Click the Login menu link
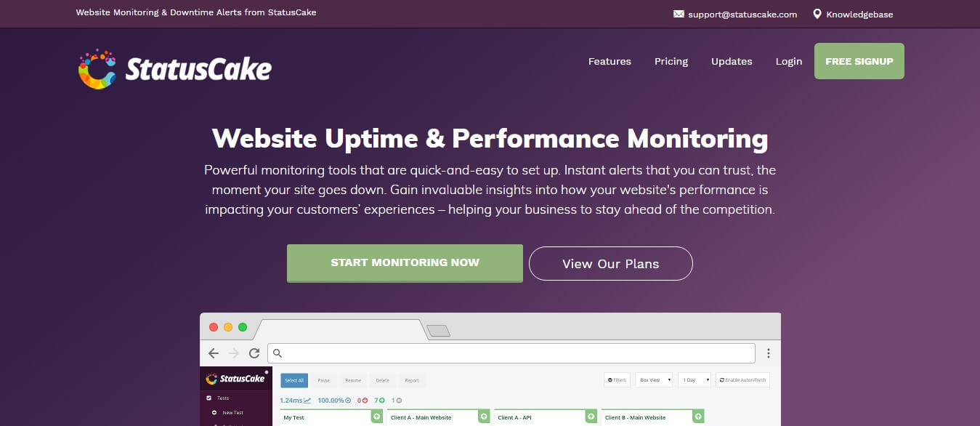Image resolution: width=980 pixels, height=426 pixels. [x=789, y=61]
